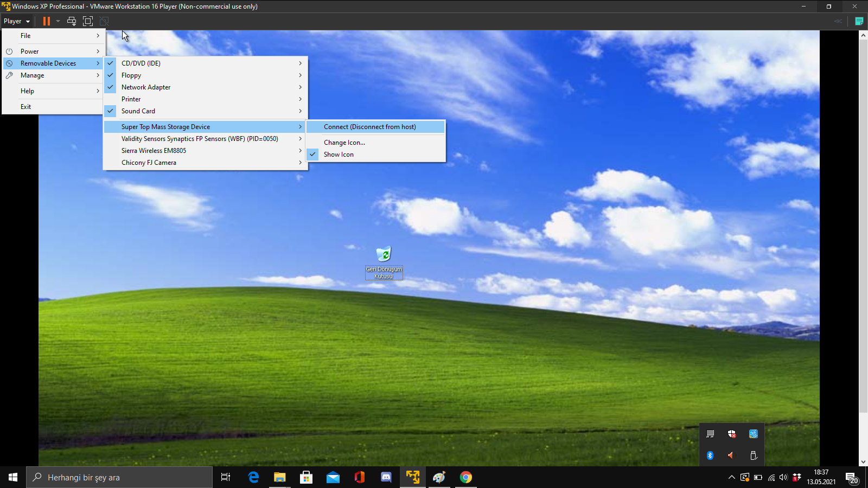Viewport: 868px width, 488px height.
Task: Toggle the checked CD/DVD (IDE) device
Action: (x=205, y=63)
